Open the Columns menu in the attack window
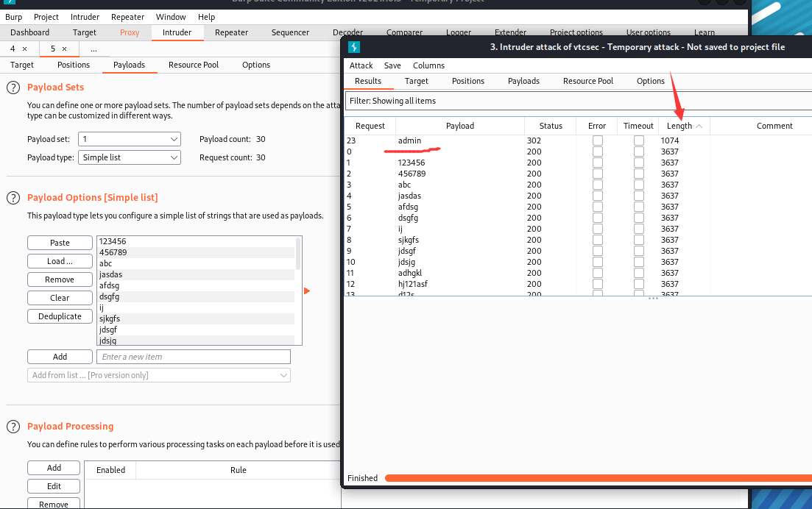 pyautogui.click(x=428, y=65)
